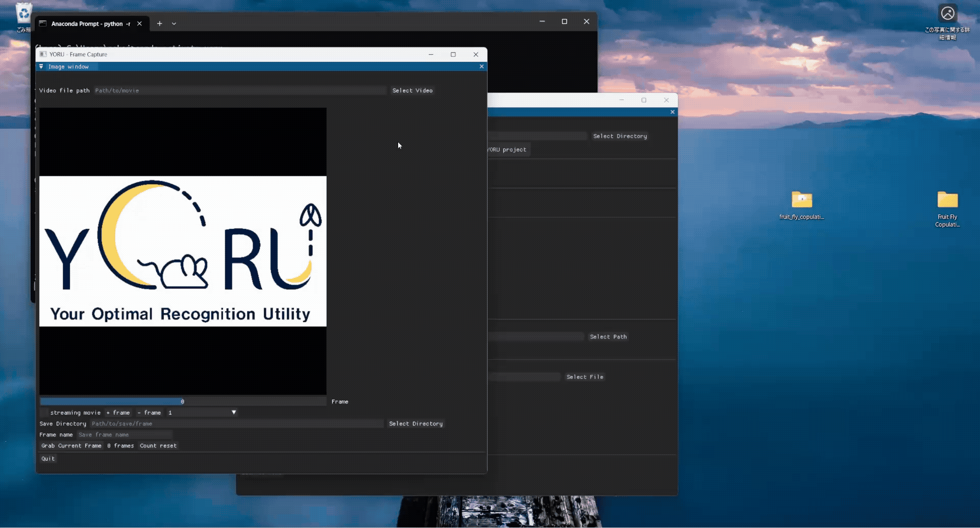The width and height of the screenshot is (980, 528).
Task: Collapse the Image window panel triangle
Action: [x=41, y=66]
